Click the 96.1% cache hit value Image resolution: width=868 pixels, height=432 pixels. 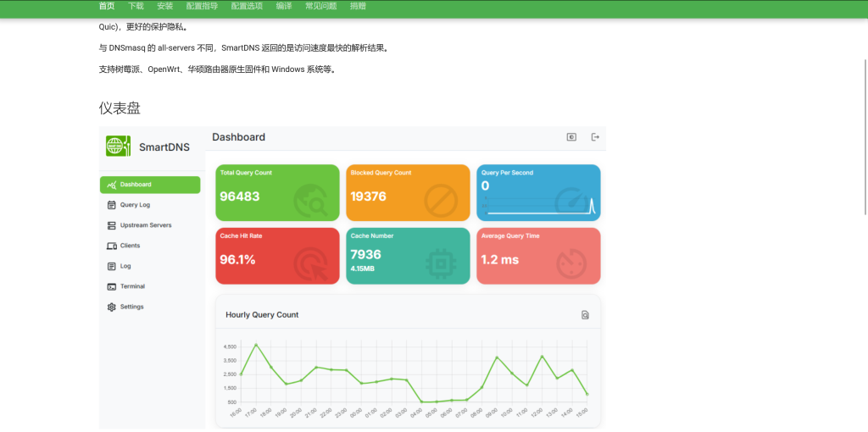pos(237,259)
